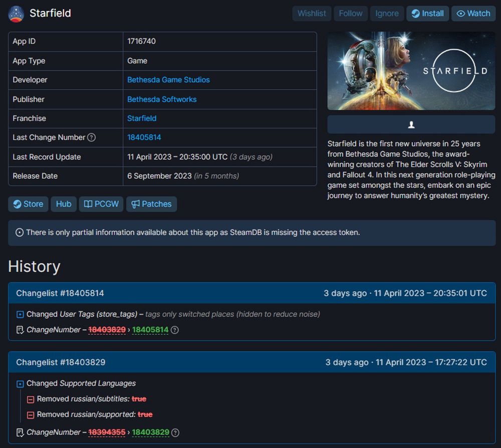This screenshot has width=501, height=448.
Task: Click the green change number 18405814 in history
Action: pyautogui.click(x=150, y=330)
